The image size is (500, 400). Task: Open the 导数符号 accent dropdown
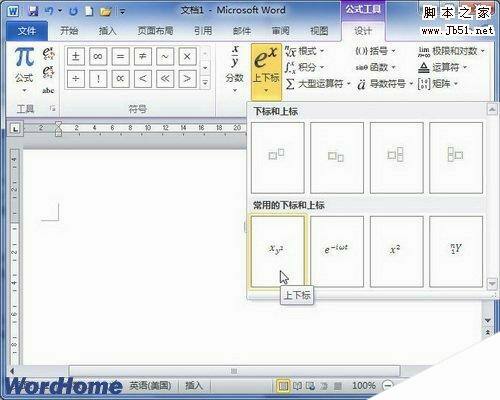click(x=385, y=84)
